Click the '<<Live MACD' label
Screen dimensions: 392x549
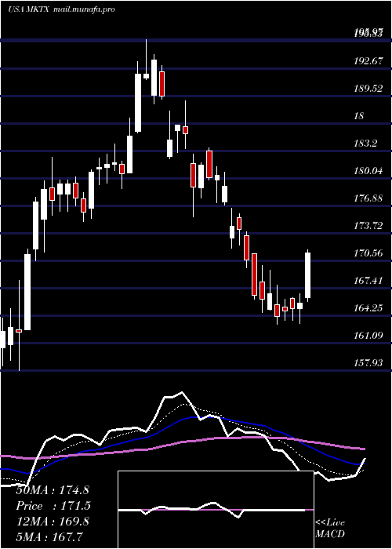tap(330, 528)
